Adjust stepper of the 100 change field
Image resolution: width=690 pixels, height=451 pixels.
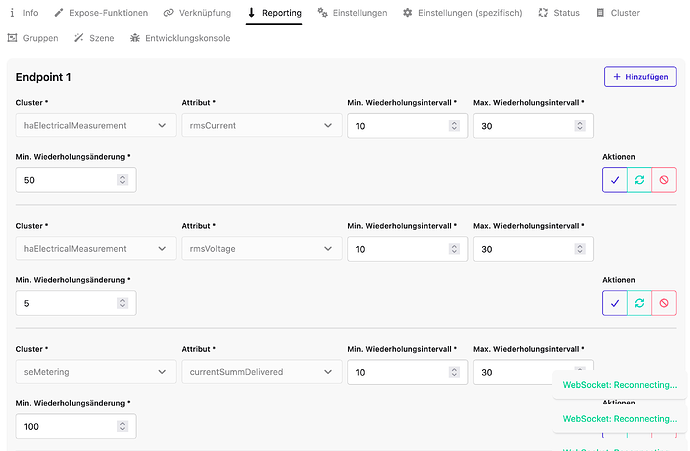tap(122, 426)
